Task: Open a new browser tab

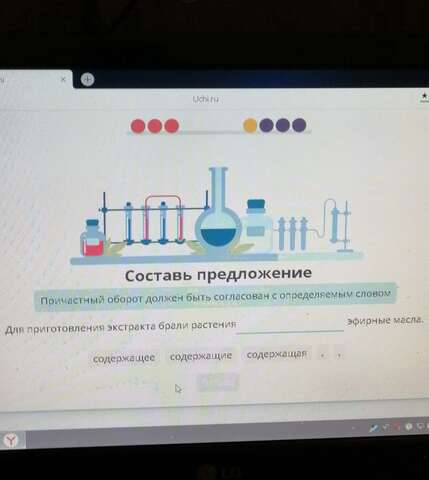Action: [87, 79]
